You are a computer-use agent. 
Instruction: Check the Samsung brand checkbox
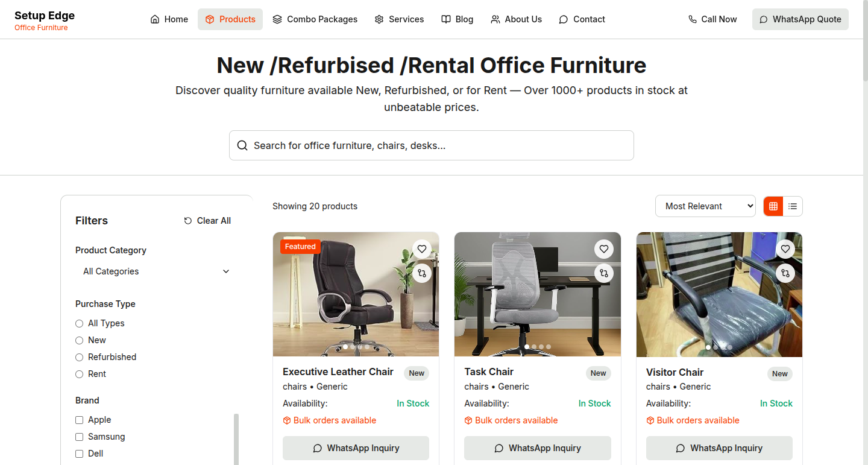pos(79,437)
